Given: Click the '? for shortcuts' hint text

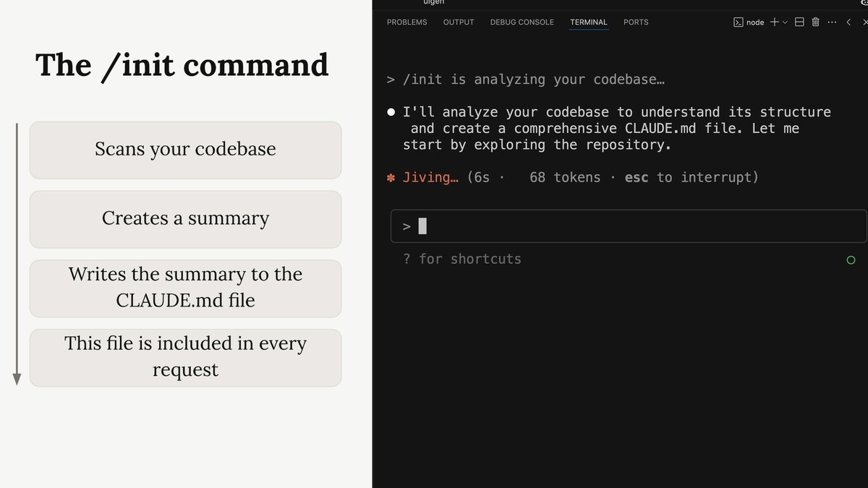Looking at the screenshot, I should [461, 259].
